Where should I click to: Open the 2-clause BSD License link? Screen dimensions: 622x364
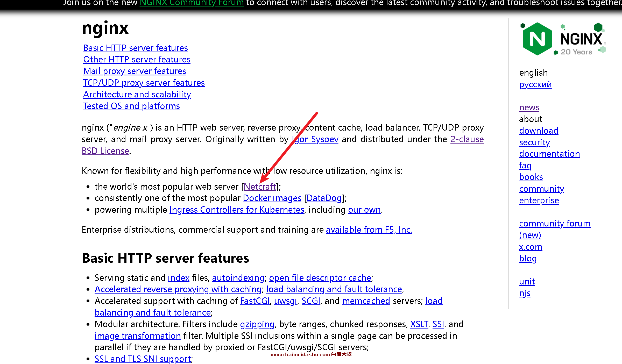(x=467, y=139)
